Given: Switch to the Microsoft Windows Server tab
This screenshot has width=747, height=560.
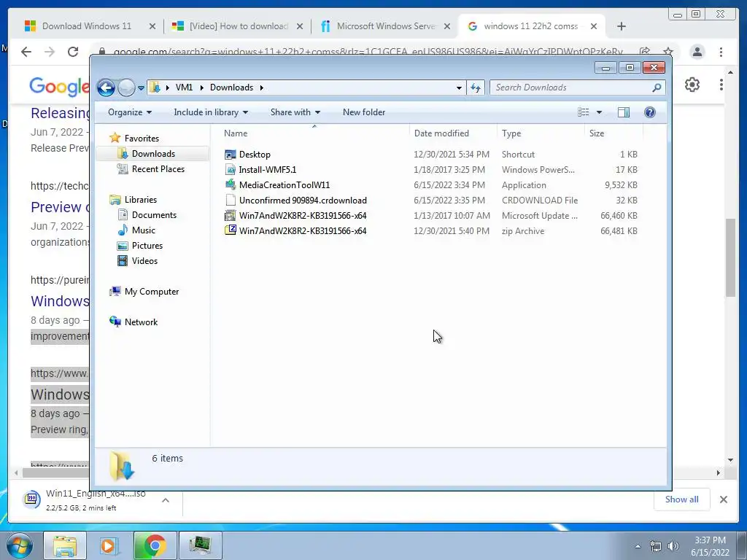Looking at the screenshot, I should [x=385, y=26].
